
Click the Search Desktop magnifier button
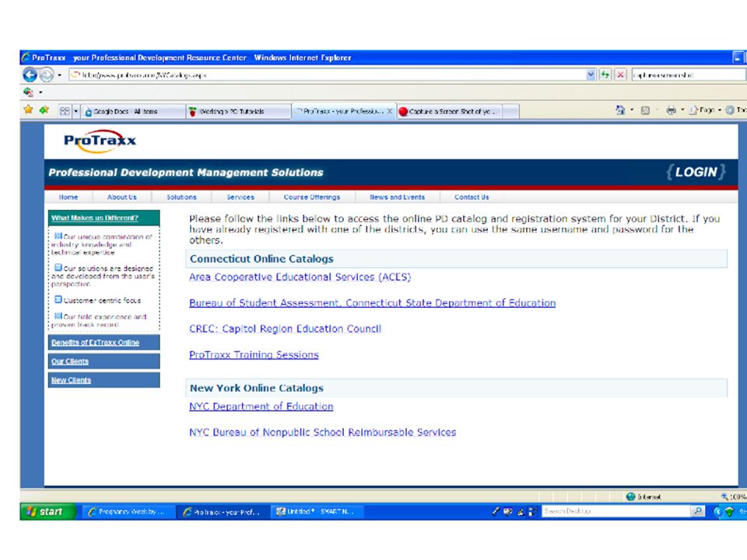[698, 512]
